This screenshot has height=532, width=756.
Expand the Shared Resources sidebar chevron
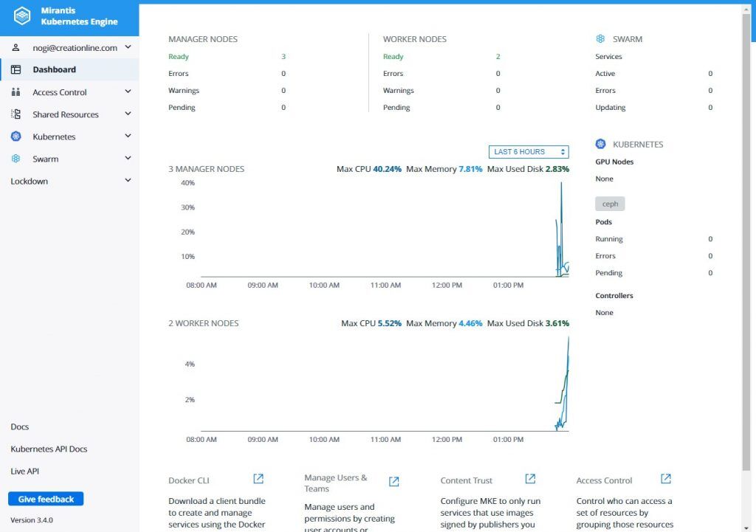(x=128, y=113)
